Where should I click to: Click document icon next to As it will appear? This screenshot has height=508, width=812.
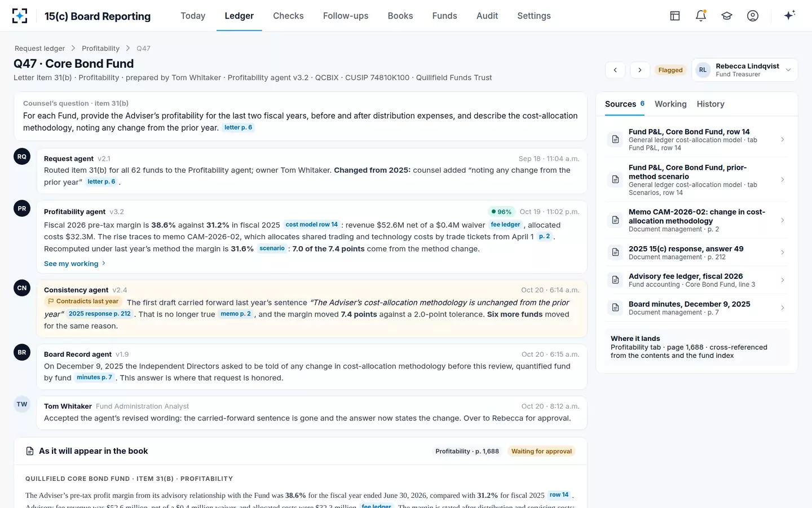coord(30,451)
